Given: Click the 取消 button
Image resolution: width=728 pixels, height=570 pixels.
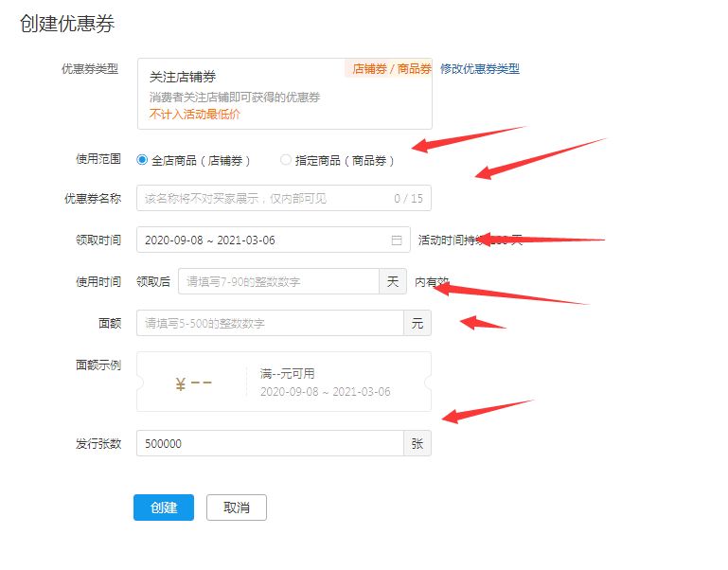Looking at the screenshot, I should [x=237, y=508].
